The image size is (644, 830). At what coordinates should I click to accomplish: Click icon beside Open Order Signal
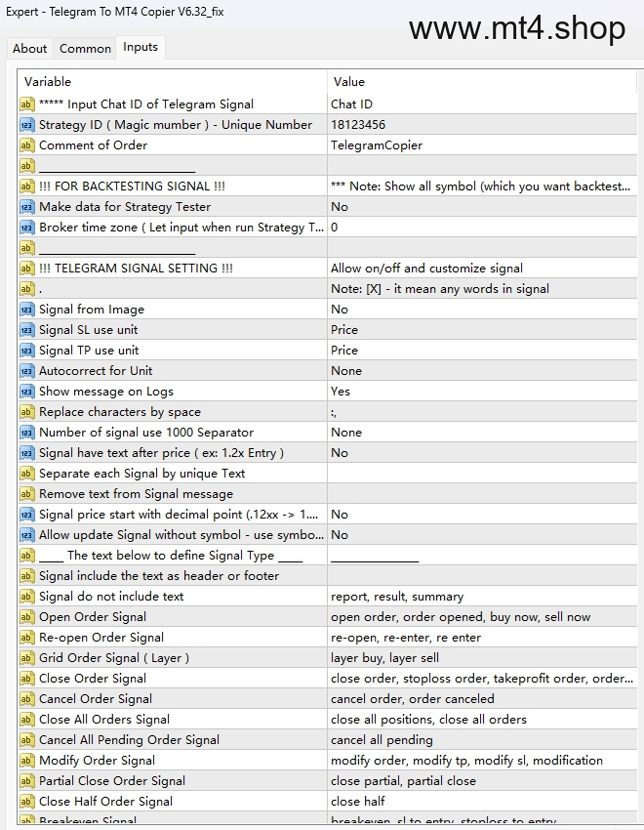pyautogui.click(x=26, y=617)
